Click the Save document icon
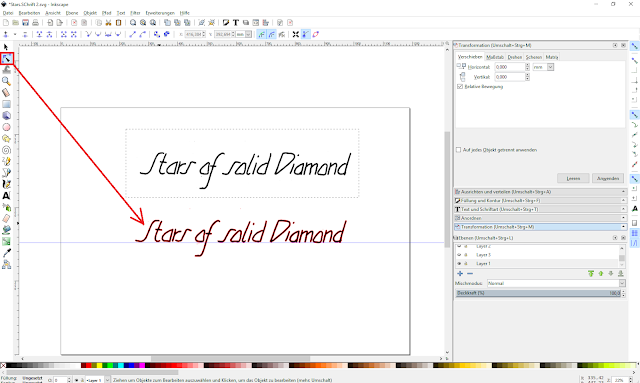The image size is (640, 383). pos(25,22)
